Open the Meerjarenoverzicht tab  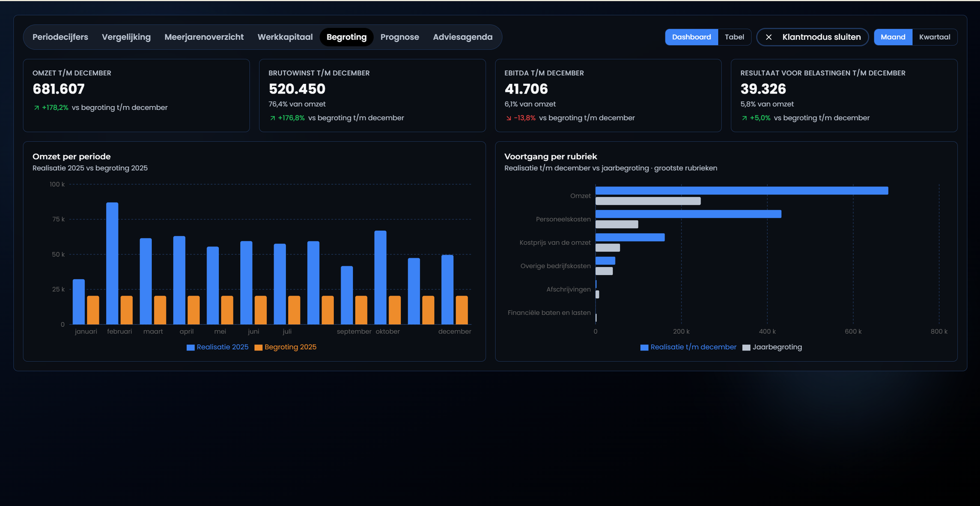(x=204, y=37)
